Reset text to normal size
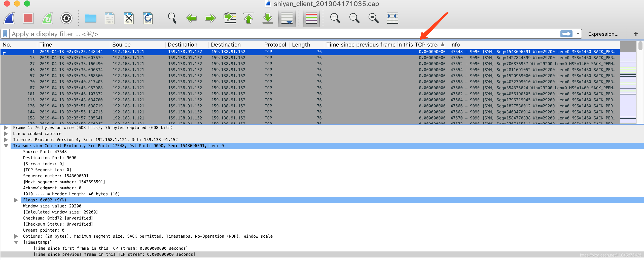This screenshot has width=644, height=260. click(374, 18)
